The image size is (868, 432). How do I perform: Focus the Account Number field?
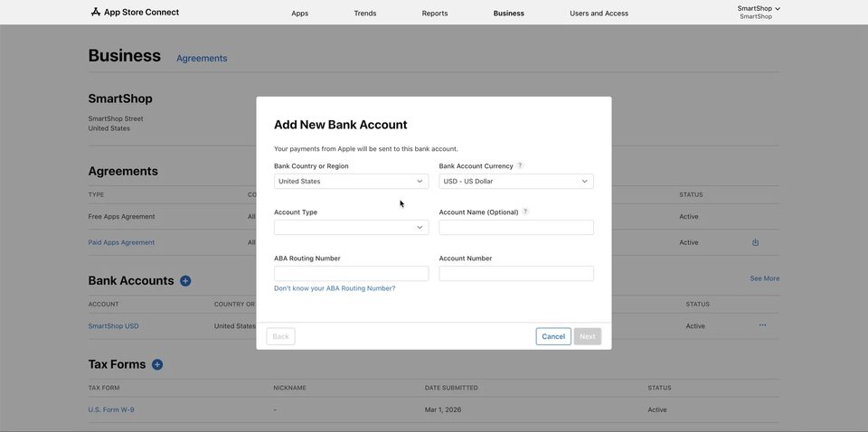click(516, 273)
